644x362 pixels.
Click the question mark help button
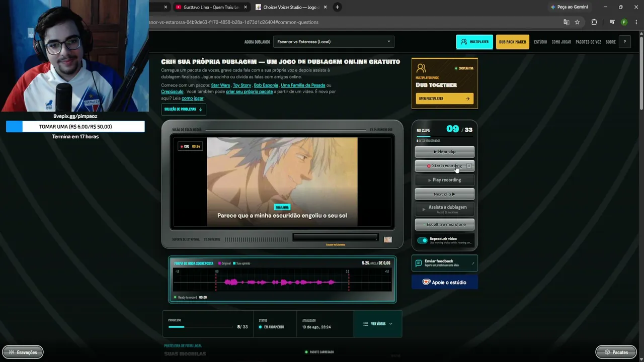point(624,42)
